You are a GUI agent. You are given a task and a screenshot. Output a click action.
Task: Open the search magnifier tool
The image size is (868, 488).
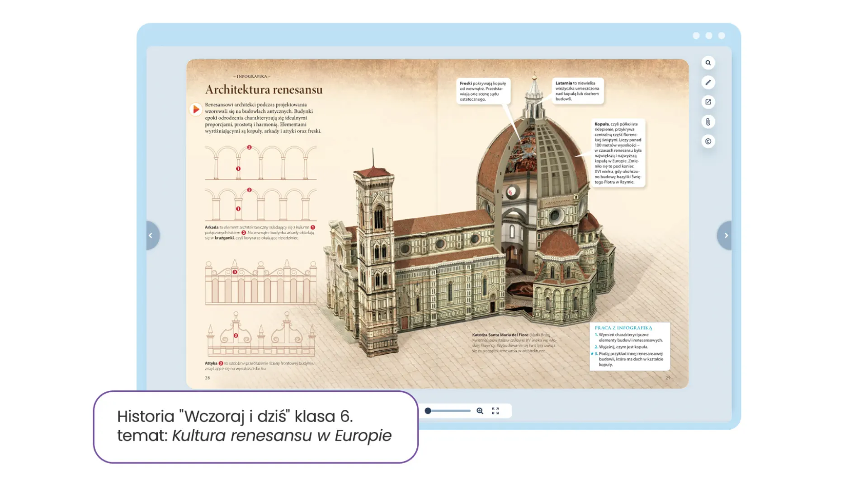point(708,63)
